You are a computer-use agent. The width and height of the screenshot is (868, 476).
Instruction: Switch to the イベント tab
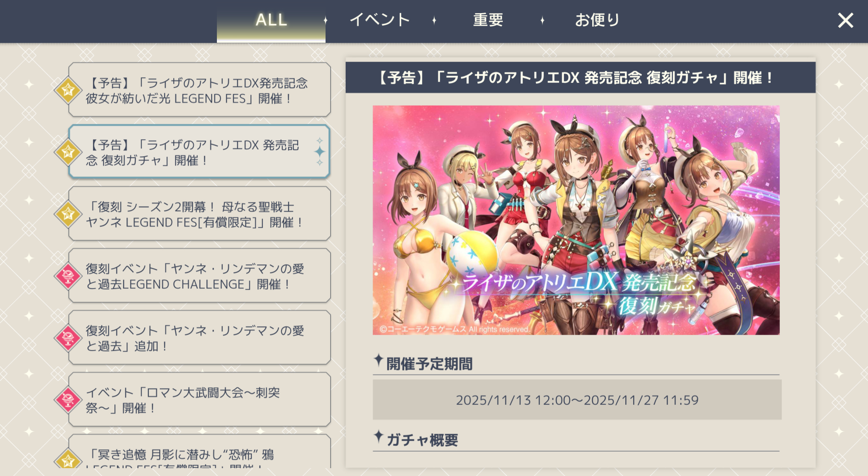pos(379,20)
